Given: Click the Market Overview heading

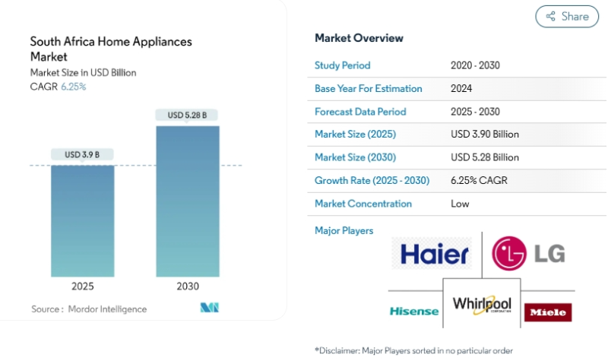Looking at the screenshot, I should pyautogui.click(x=359, y=38).
